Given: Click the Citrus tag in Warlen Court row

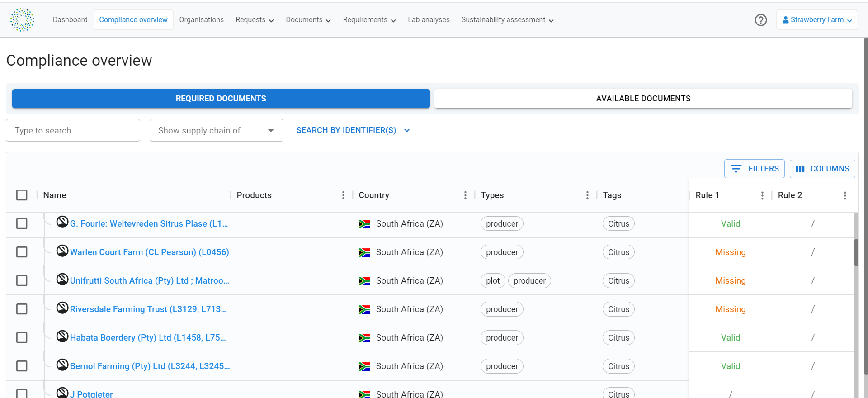Looking at the screenshot, I should click(x=618, y=252).
